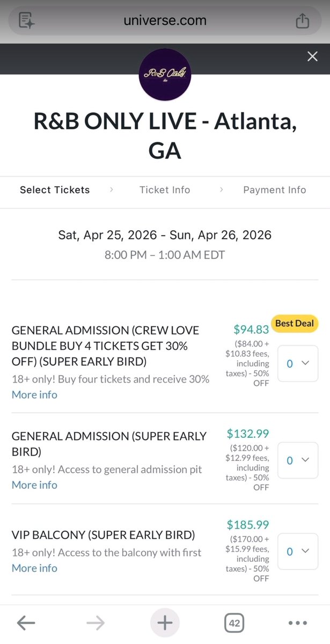Image resolution: width=330 pixels, height=644 pixels.
Task: Open the three-dot browser menu
Action: click(297, 624)
